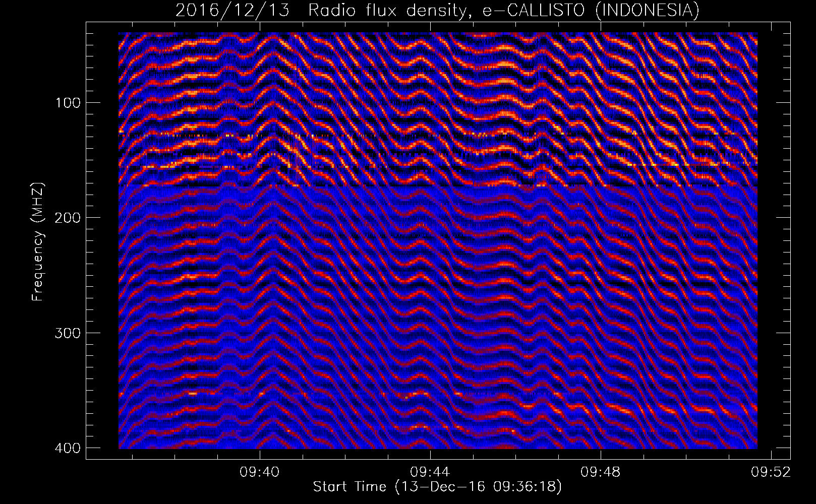Click the 'Frequency (MHZ)' axis label
The image size is (816, 504).
(x=37, y=242)
